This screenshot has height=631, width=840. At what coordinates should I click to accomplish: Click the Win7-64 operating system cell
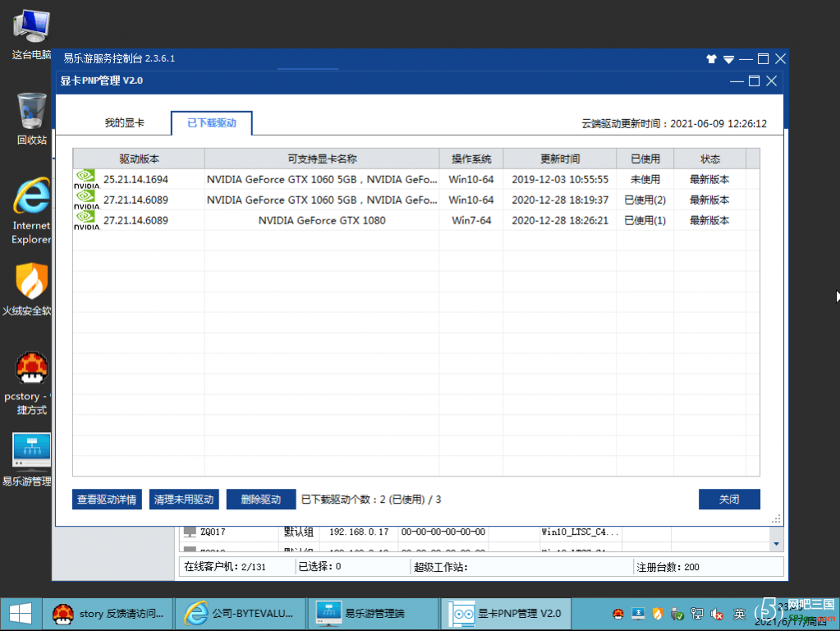click(470, 220)
